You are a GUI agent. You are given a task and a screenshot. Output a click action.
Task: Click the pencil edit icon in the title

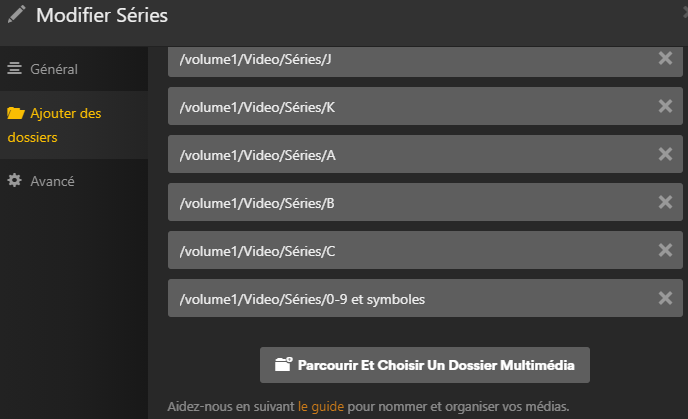click(16, 15)
